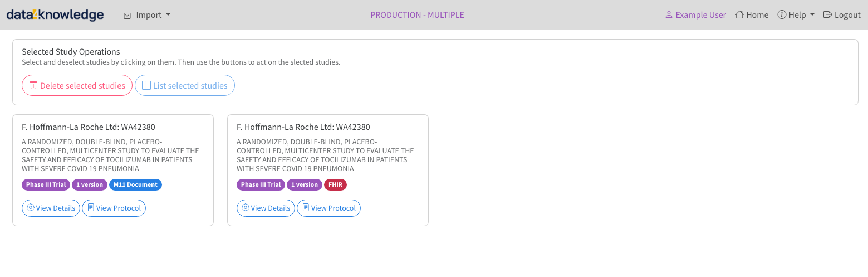Image resolution: width=868 pixels, height=277 pixels.
Task: View Protocol of the M11 Document study
Action: (x=114, y=208)
